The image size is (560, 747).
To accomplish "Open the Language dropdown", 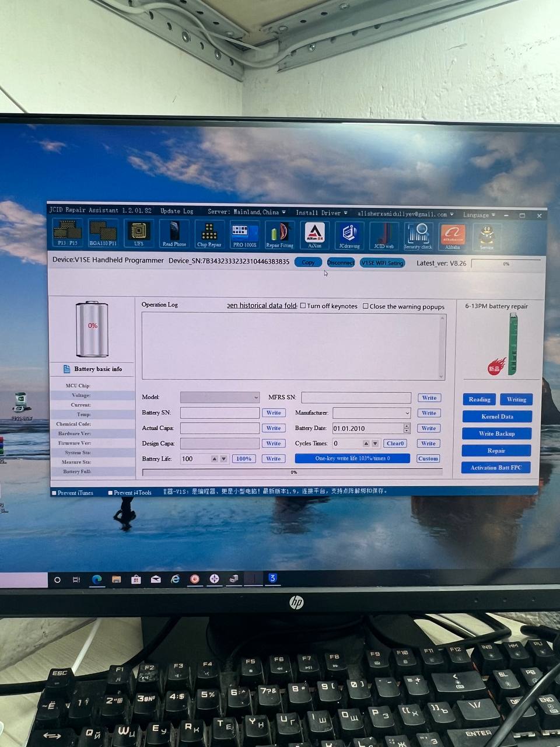I will [x=479, y=215].
